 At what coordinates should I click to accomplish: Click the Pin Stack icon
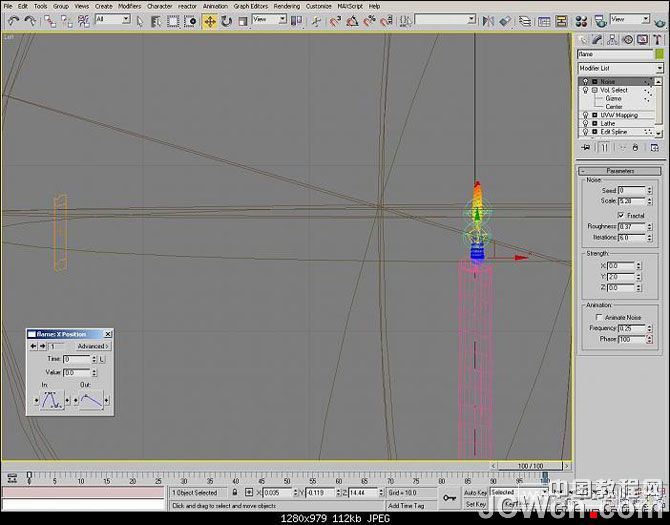tap(585, 146)
